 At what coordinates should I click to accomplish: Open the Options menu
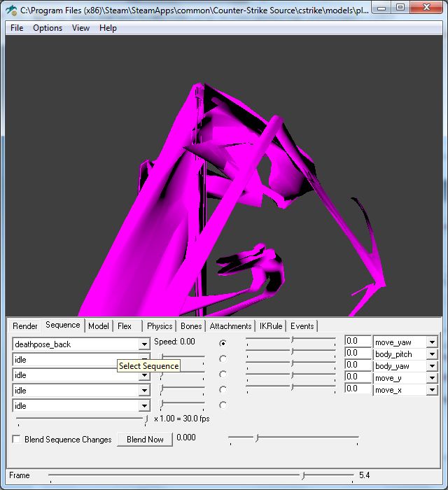48,28
